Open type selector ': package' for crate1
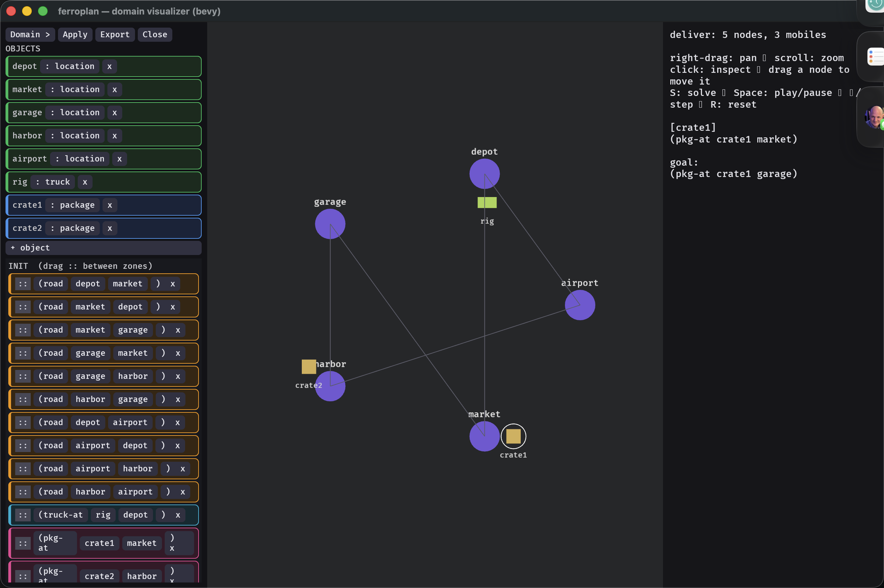Viewport: 884px width, 588px height. coord(73,205)
